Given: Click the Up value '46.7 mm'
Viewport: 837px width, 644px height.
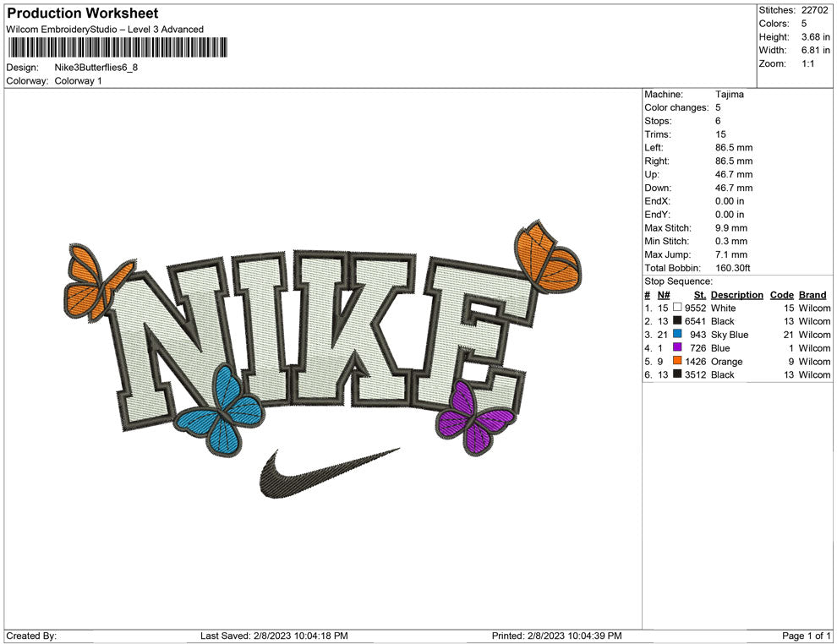Looking at the screenshot, I should (734, 174).
